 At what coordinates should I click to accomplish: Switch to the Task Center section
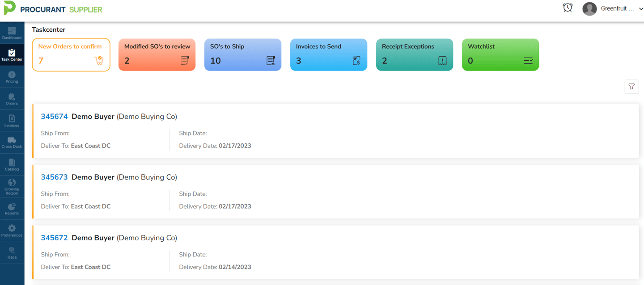point(12,54)
